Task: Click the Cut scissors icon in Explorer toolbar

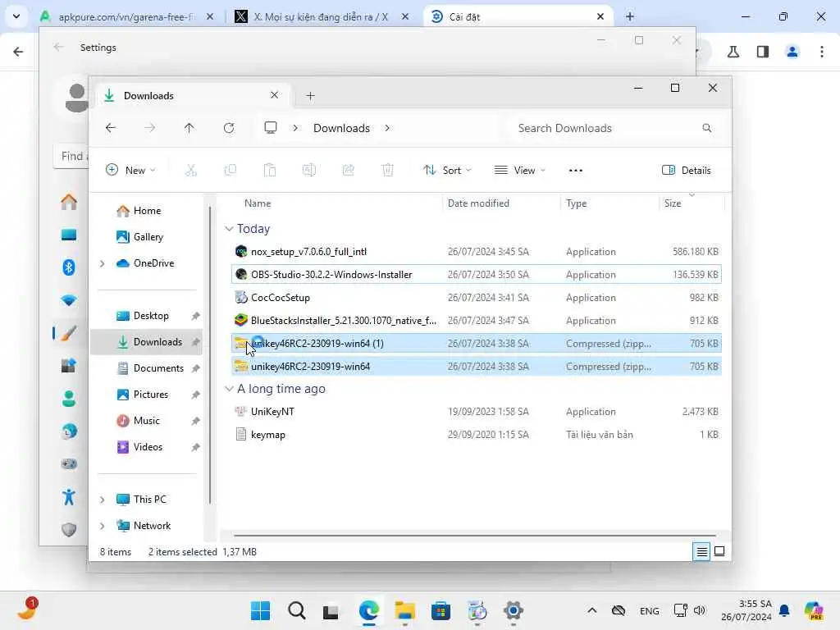Action: click(x=190, y=171)
